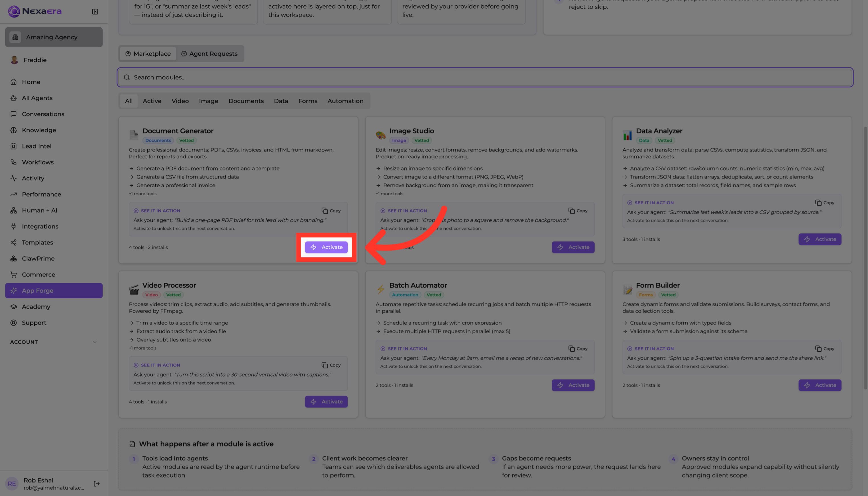This screenshot has width=868, height=496.
Task: Filter modules by Active
Action: pos(152,101)
